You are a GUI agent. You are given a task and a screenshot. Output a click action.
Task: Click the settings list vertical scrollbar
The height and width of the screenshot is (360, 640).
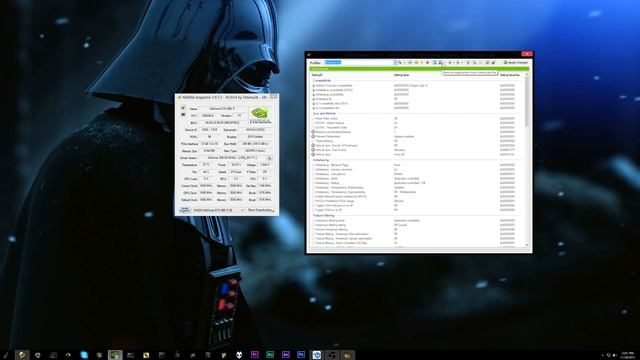coord(527,159)
